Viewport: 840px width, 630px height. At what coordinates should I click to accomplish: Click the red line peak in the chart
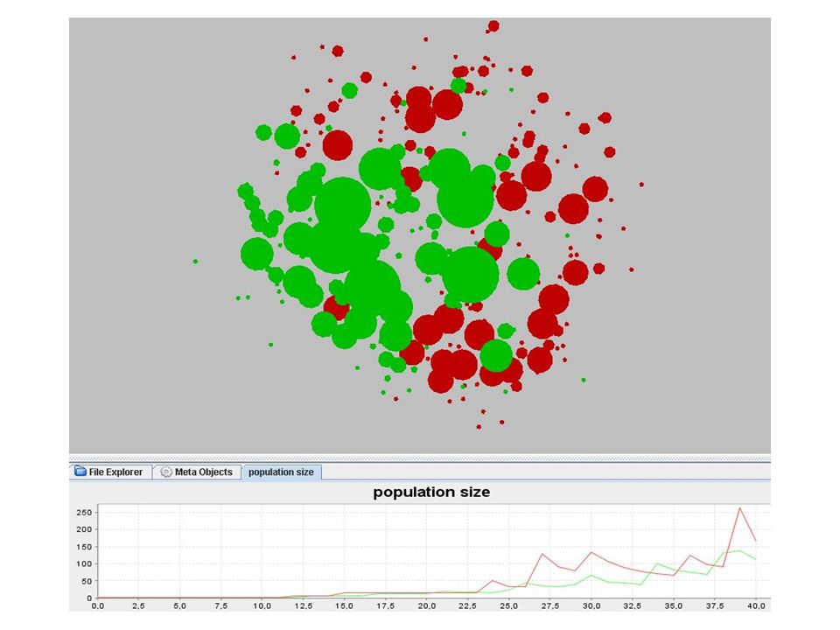[739, 507]
